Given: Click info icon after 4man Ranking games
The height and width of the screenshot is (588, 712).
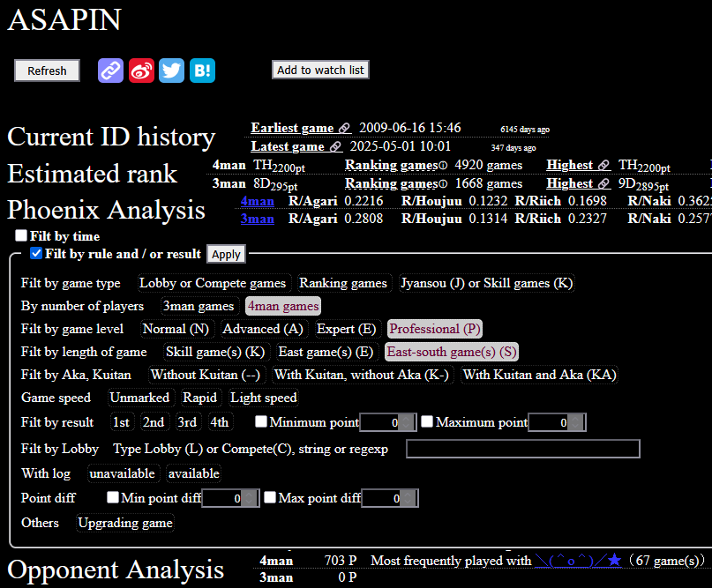Looking at the screenshot, I should pyautogui.click(x=443, y=166).
